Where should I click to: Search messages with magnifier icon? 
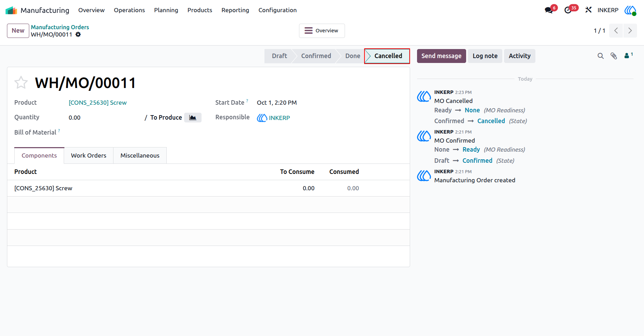pos(600,56)
